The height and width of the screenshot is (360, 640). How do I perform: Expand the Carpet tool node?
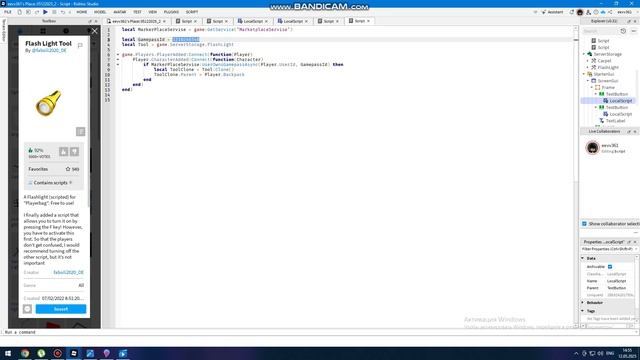coord(588,61)
